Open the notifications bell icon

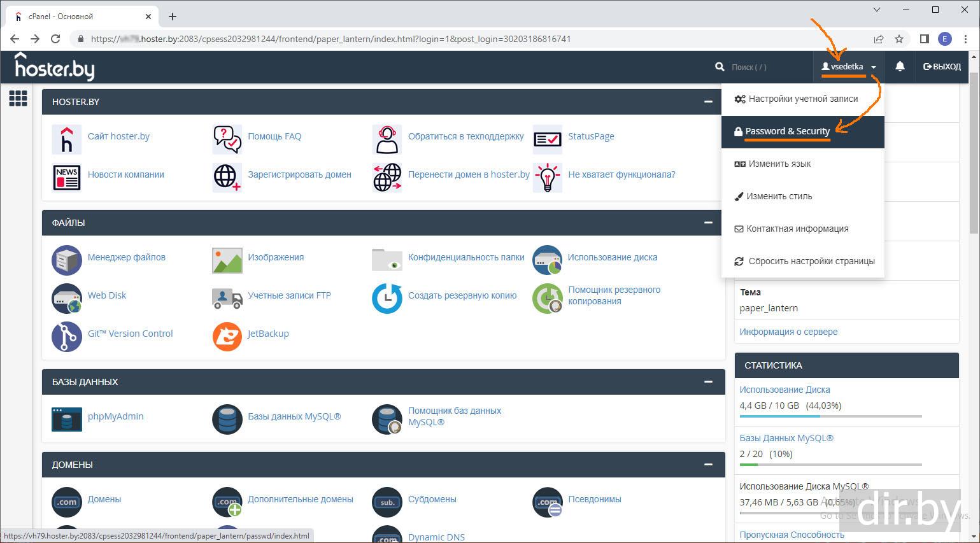point(900,67)
